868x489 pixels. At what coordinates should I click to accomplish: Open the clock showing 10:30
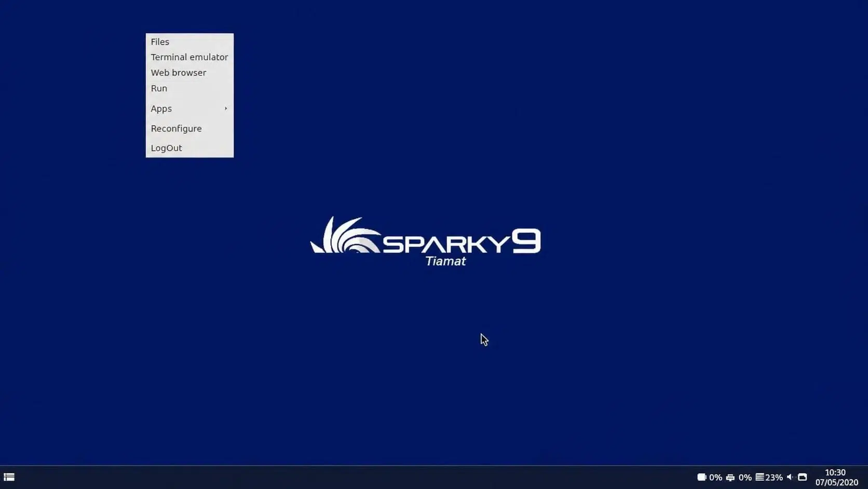835,472
